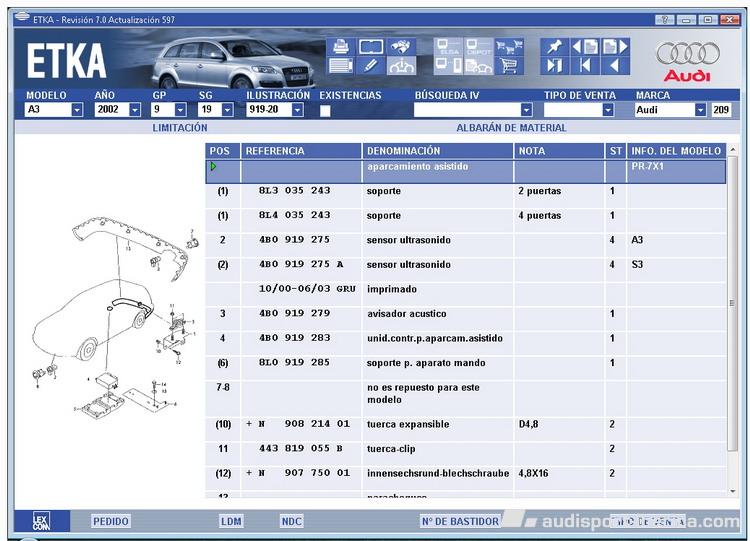This screenshot has width=750, height=541.
Task: Expand the TIPO DE VENTA dropdown
Action: tap(608, 110)
